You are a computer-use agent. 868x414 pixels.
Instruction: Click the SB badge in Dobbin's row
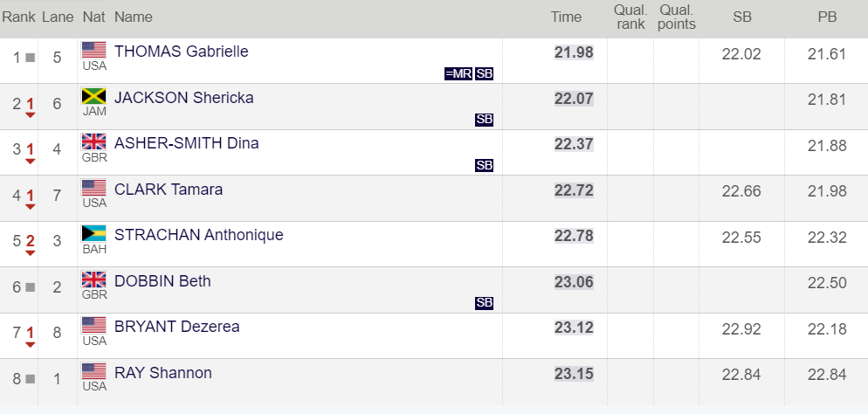click(x=484, y=303)
